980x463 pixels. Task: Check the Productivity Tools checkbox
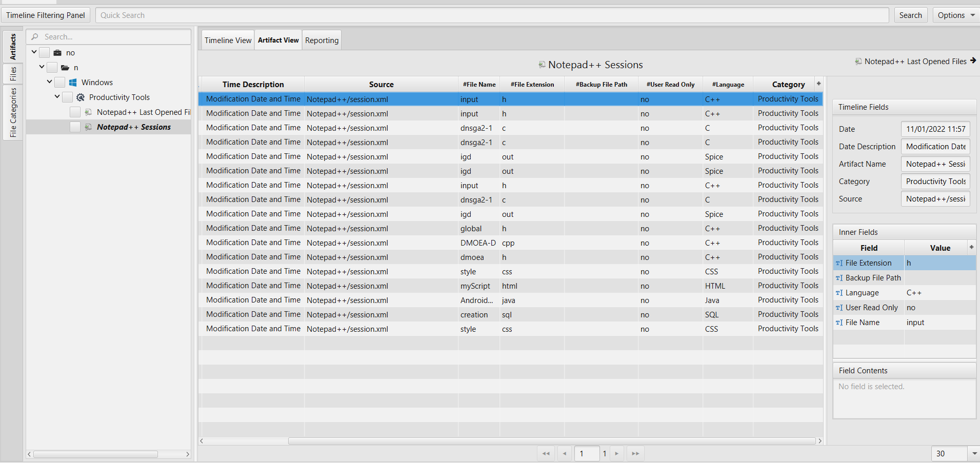coord(68,97)
